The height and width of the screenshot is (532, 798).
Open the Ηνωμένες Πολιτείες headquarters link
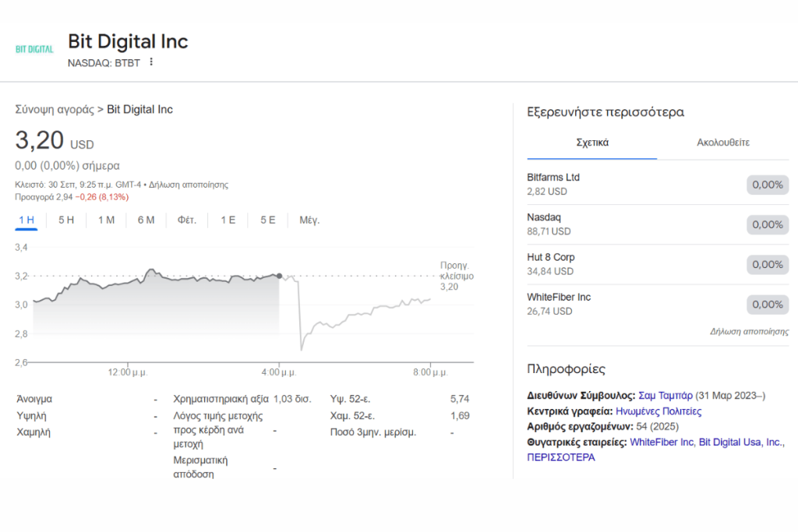click(x=659, y=411)
